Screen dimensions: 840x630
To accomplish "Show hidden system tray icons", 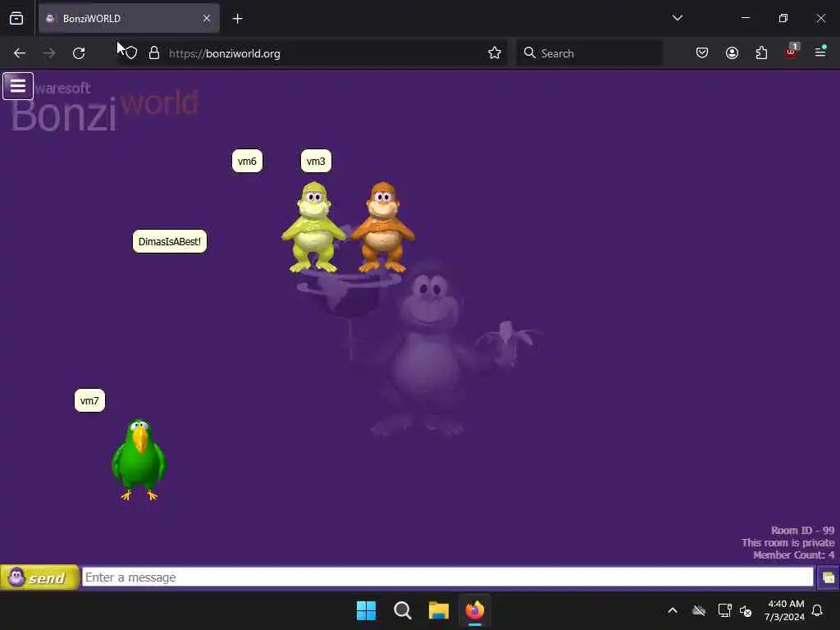I will pyautogui.click(x=673, y=610).
